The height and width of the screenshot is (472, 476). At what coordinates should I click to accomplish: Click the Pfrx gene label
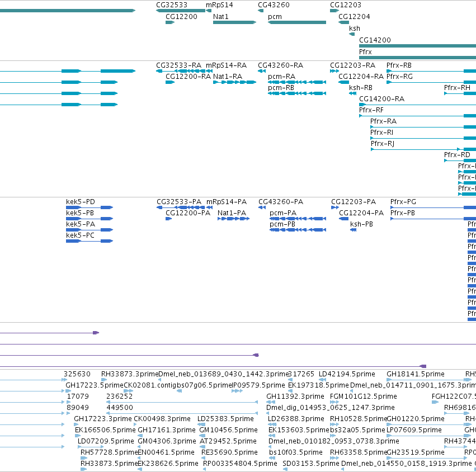pyautogui.click(x=365, y=52)
